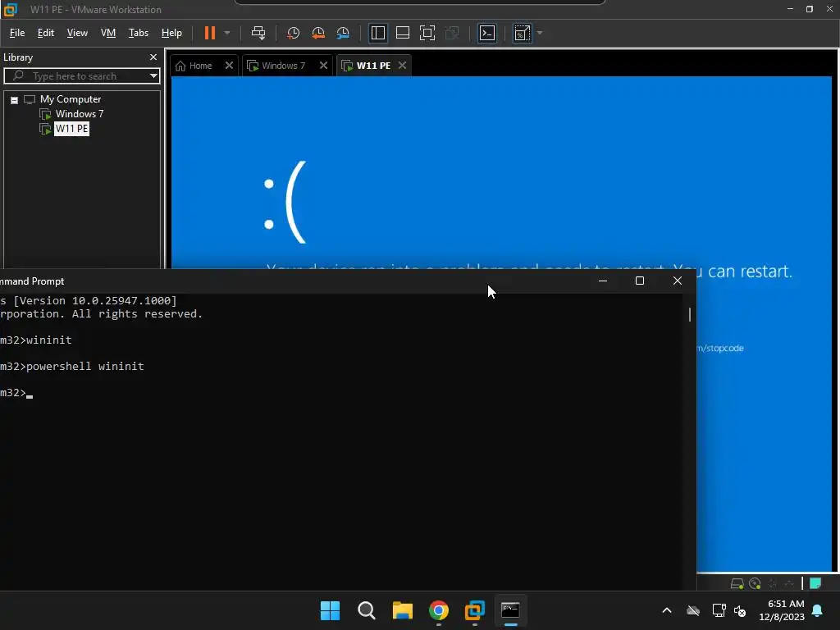The height and width of the screenshot is (630, 840).
Task: Toggle the thumbnail bar view button
Action: (402, 33)
